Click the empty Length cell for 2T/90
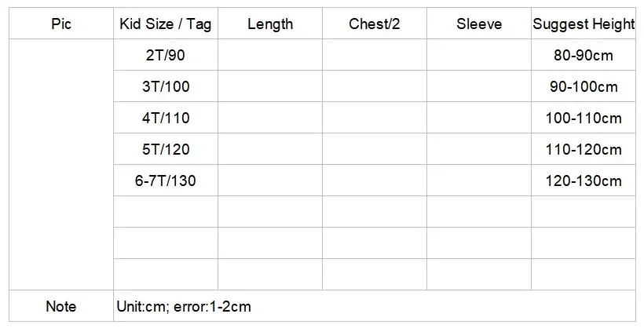The height and width of the screenshot is (332, 644). (270, 56)
